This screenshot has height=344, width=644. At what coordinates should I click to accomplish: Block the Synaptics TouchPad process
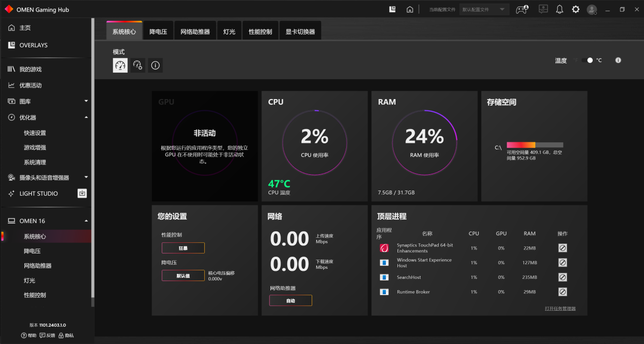coord(562,248)
